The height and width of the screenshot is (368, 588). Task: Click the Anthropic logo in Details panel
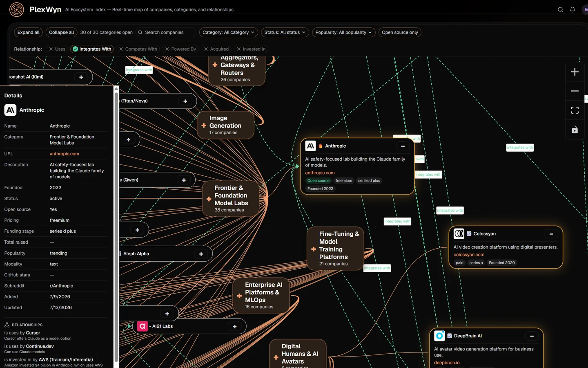10,110
